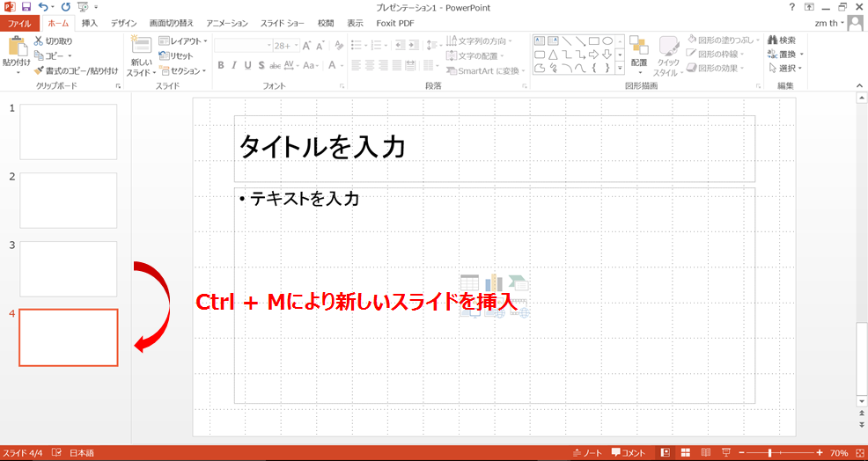This screenshot has width=868, height=461.
Task: Toggle Underline formatting
Action: [x=247, y=65]
